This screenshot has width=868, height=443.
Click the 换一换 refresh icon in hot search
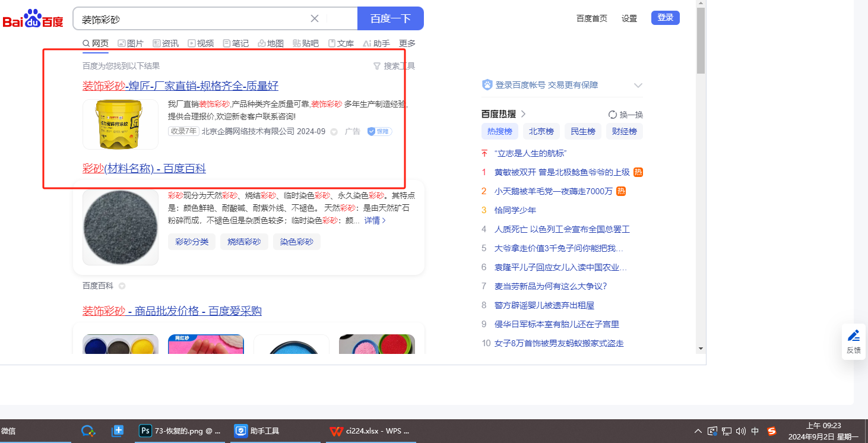point(613,115)
